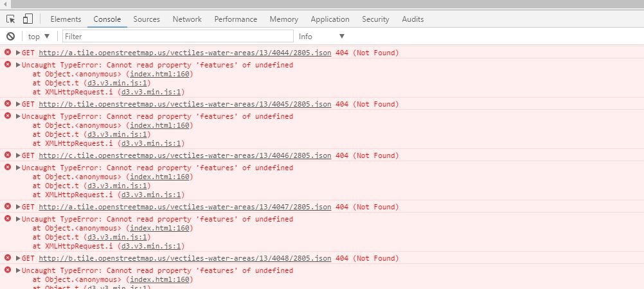Expand the first Uncaught TypeError stack trace

[18, 65]
